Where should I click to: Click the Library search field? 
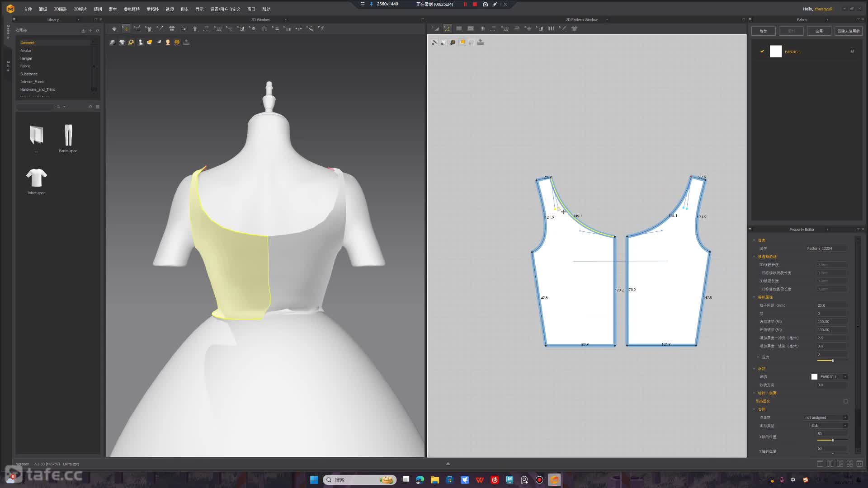35,107
